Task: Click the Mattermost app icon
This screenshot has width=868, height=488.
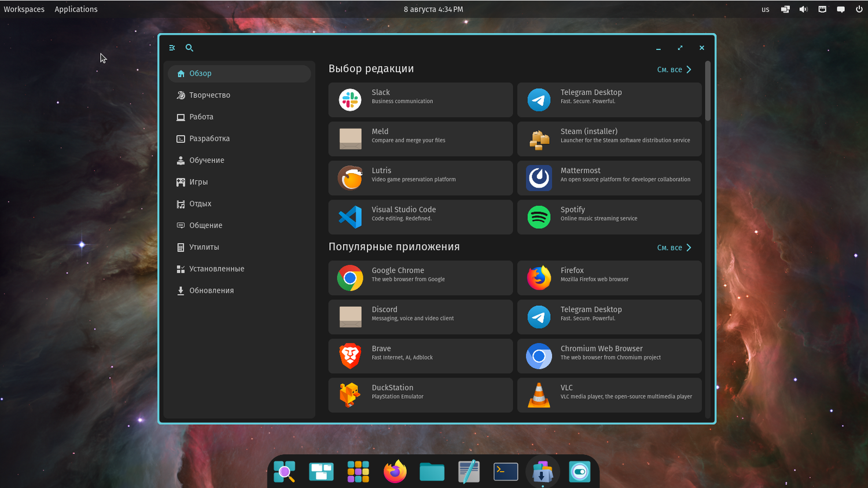Action: coord(539,178)
